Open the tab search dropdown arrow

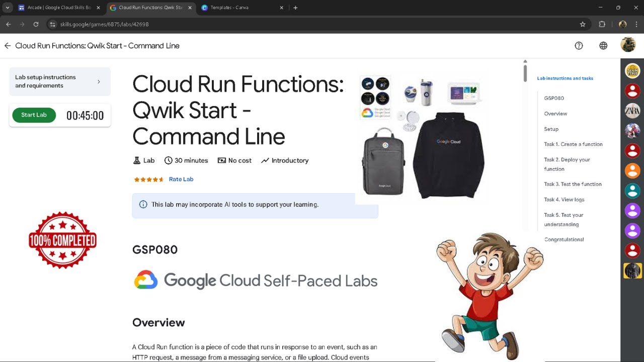(x=8, y=8)
